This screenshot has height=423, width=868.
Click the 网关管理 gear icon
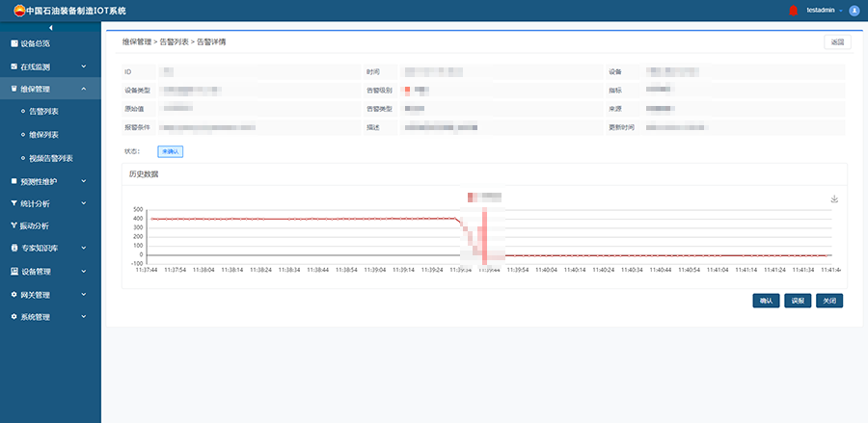coord(14,295)
